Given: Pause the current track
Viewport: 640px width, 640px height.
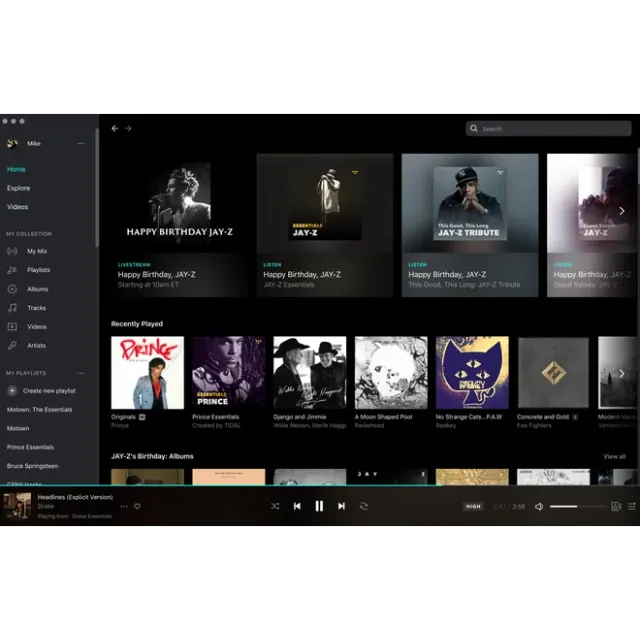Looking at the screenshot, I should coord(319,506).
